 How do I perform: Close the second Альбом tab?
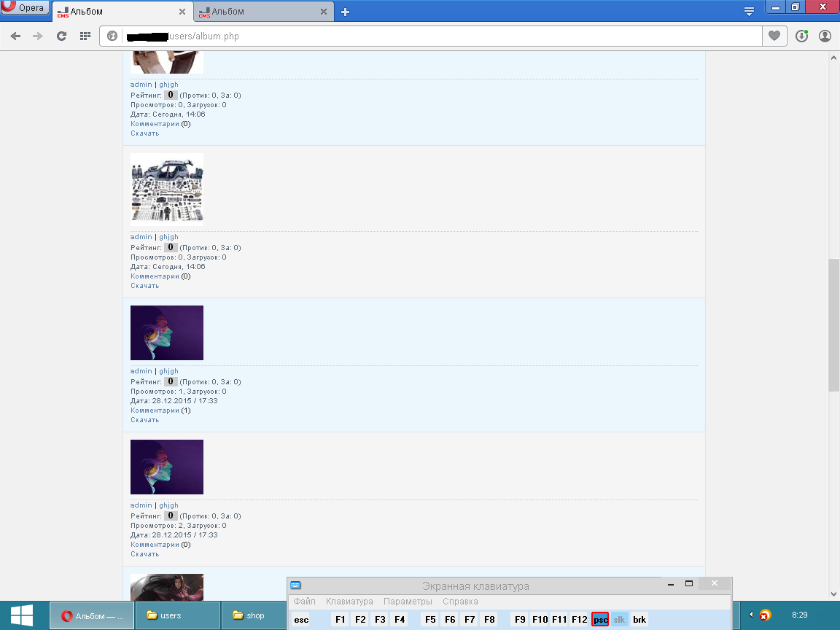(324, 11)
